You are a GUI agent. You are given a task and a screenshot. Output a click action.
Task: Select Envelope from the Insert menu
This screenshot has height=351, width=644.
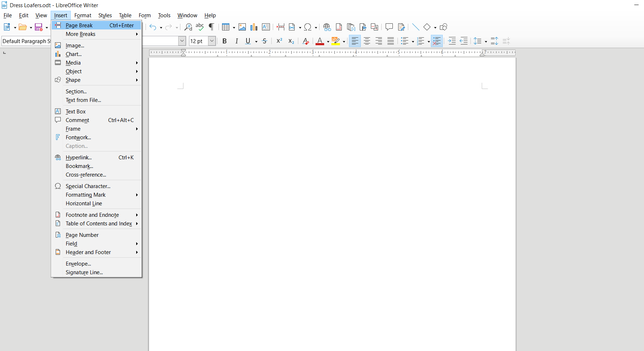click(x=78, y=263)
